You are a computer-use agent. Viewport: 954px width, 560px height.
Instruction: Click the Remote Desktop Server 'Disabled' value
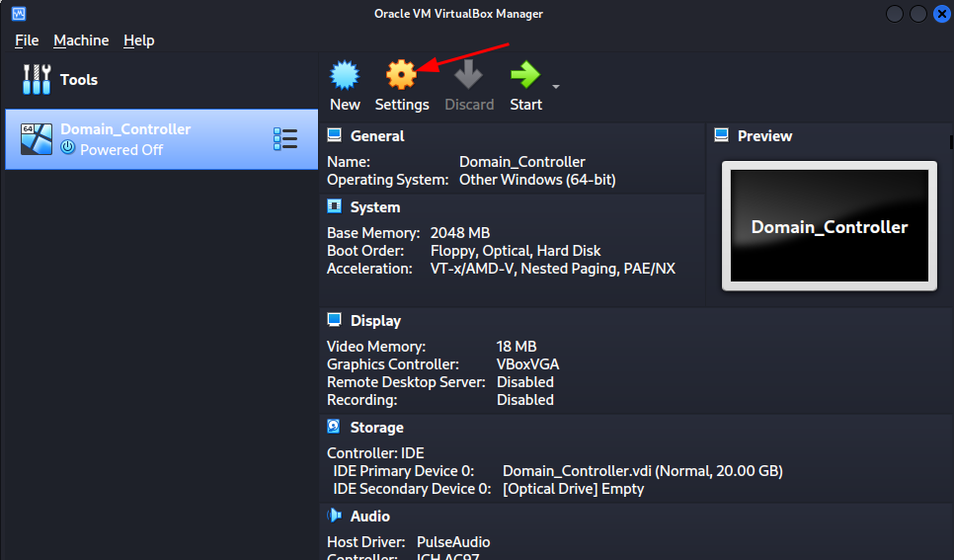point(525,381)
